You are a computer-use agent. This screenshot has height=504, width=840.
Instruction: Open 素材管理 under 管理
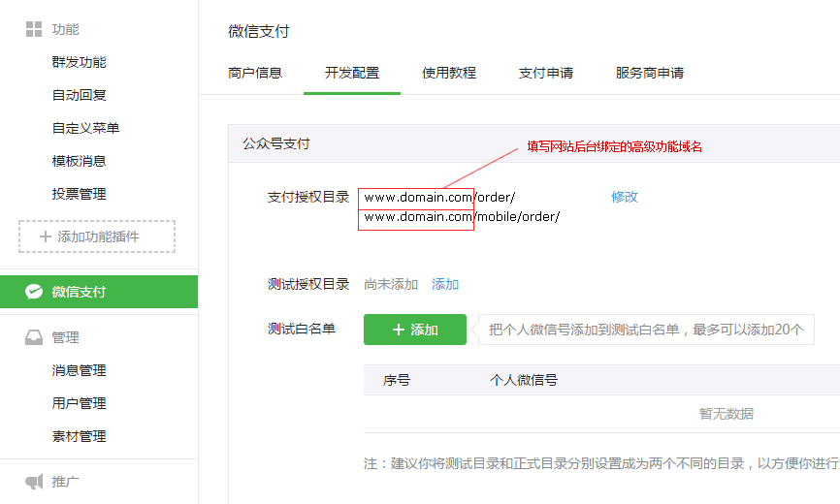click(79, 436)
